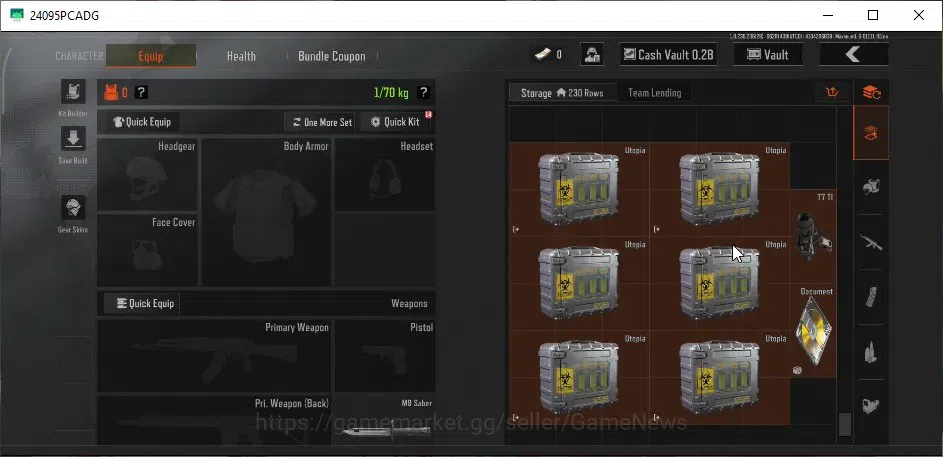The height and width of the screenshot is (457, 943).
Task: Select the Face Cover equipment slot
Action: click(x=147, y=250)
